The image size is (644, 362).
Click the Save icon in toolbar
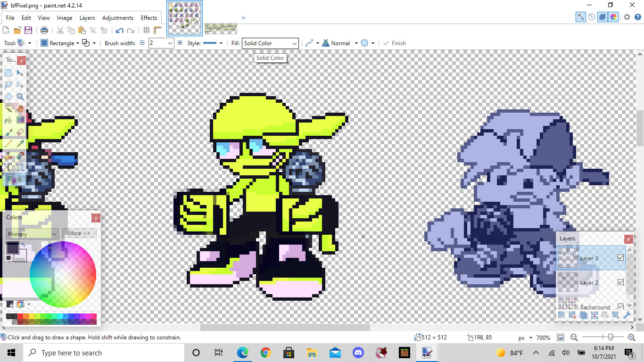(28, 30)
